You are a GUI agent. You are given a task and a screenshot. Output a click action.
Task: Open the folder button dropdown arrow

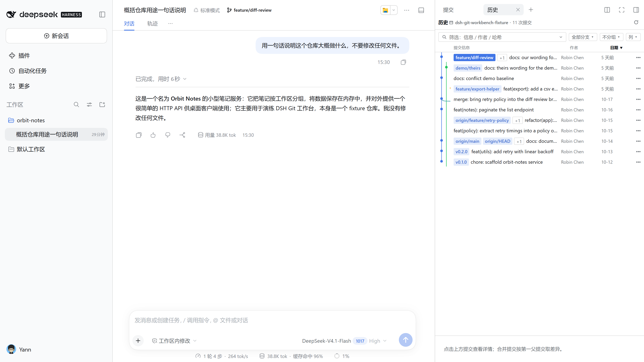tap(393, 10)
